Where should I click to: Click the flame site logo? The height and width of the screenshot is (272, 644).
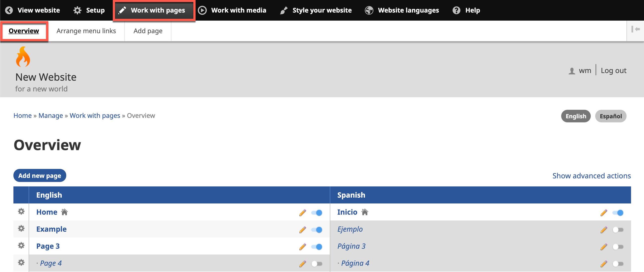coord(23,57)
